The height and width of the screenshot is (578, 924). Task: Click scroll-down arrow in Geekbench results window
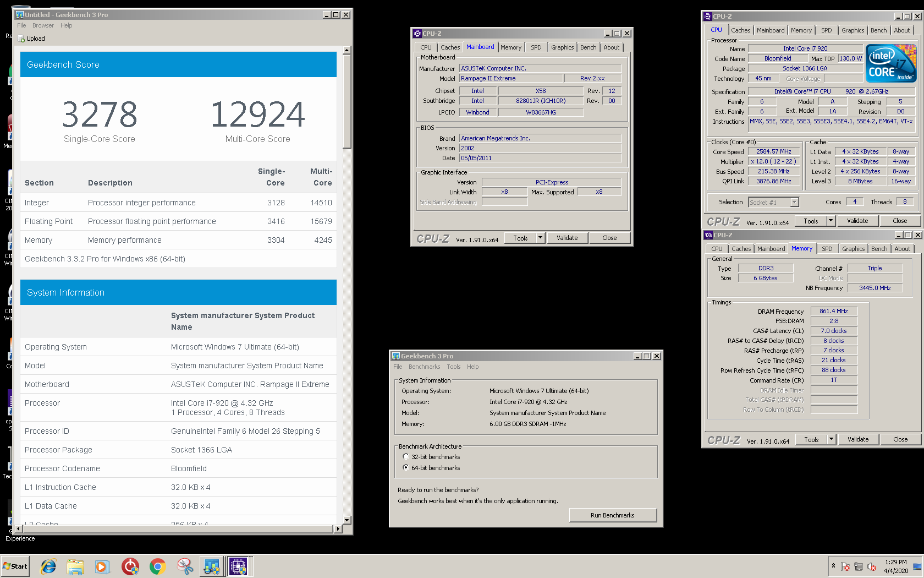(x=346, y=520)
